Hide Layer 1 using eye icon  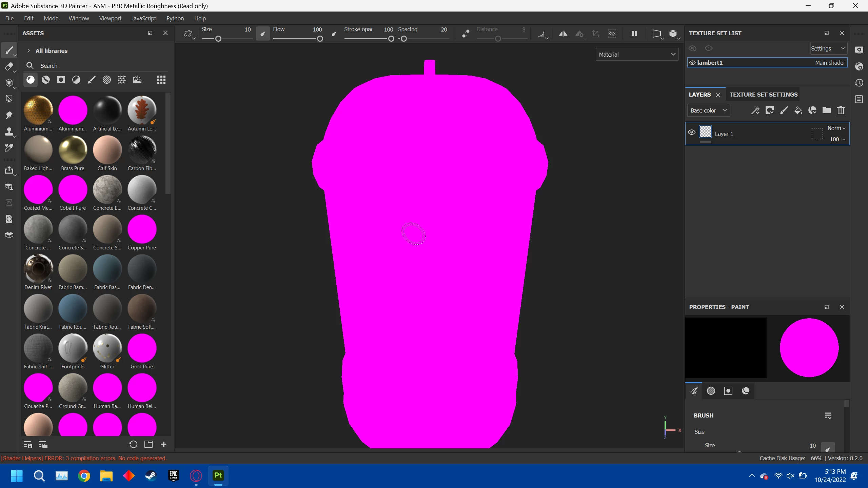pos(691,133)
